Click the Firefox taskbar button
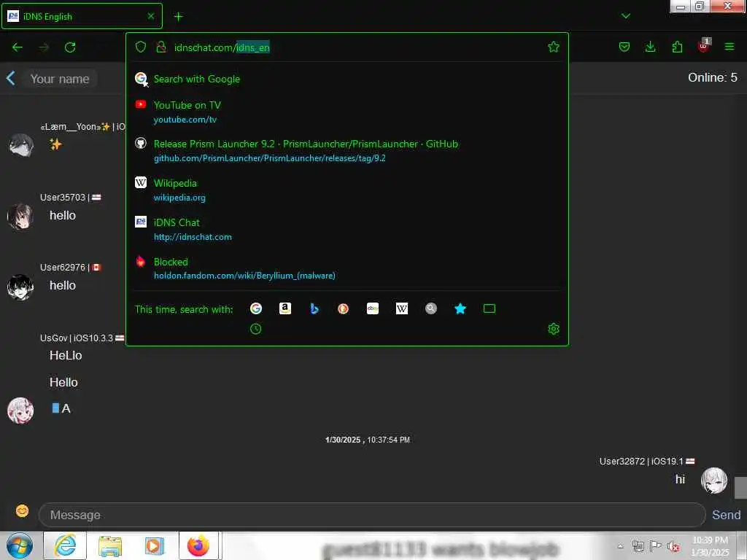This screenshot has height=560, width=747. [x=198, y=545]
